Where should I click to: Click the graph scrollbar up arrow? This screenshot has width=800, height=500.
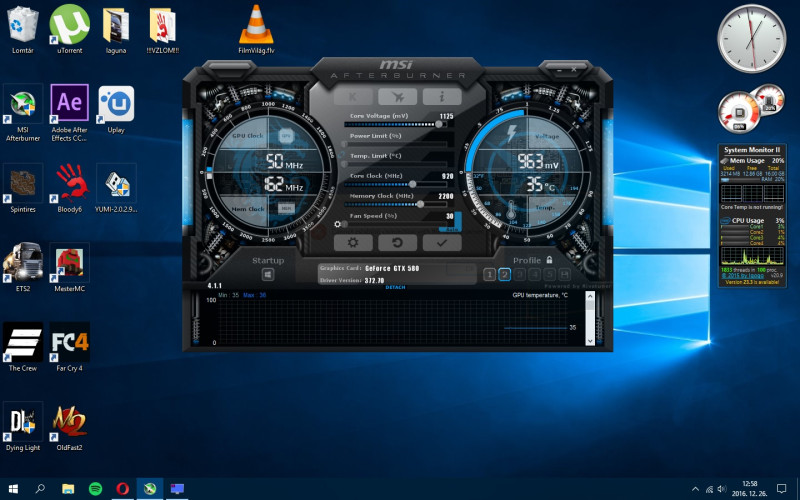[x=590, y=296]
